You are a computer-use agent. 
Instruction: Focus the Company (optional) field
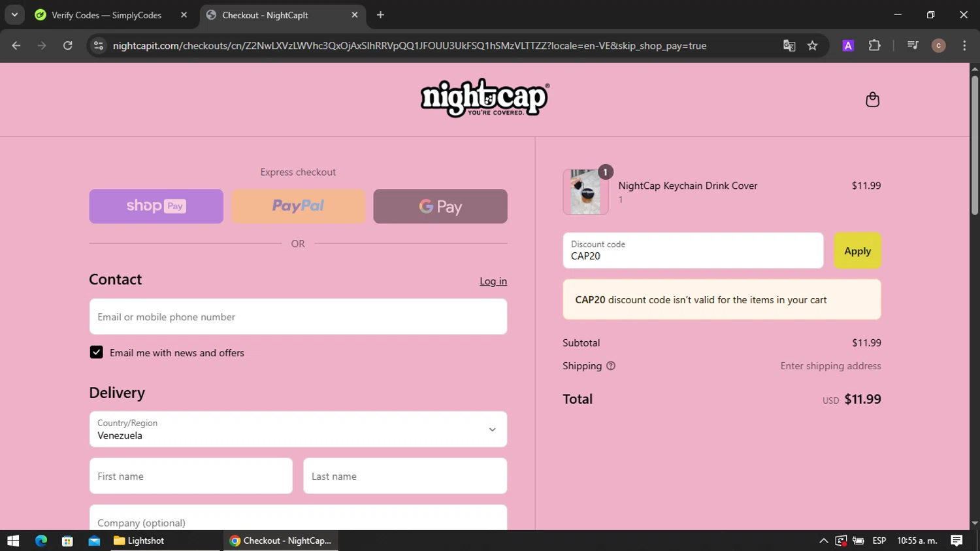(x=298, y=518)
